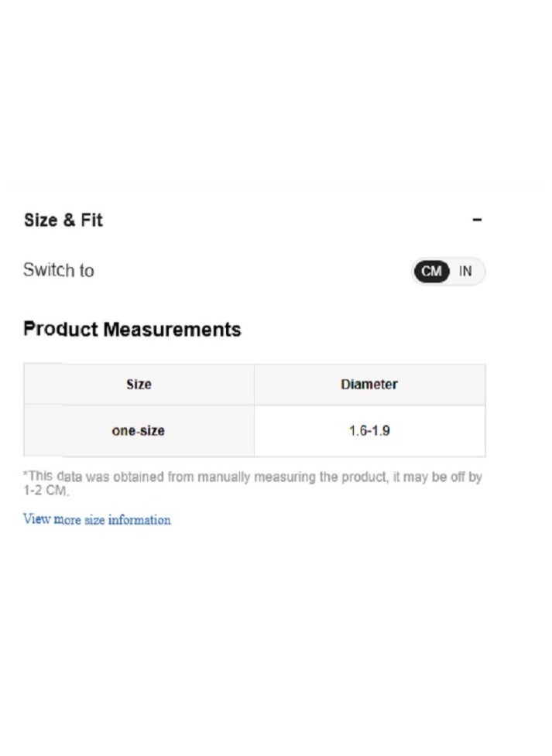Click the Switch to label

coord(58,271)
